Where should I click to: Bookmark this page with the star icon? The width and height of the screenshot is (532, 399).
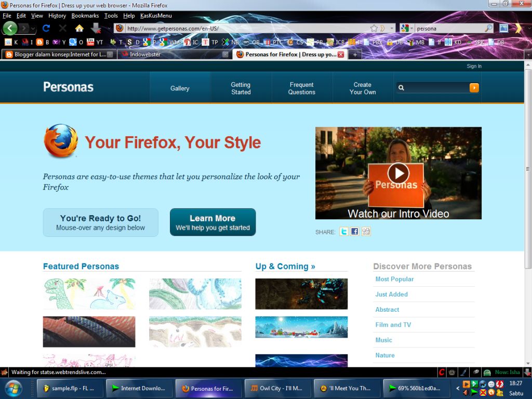coord(374,28)
